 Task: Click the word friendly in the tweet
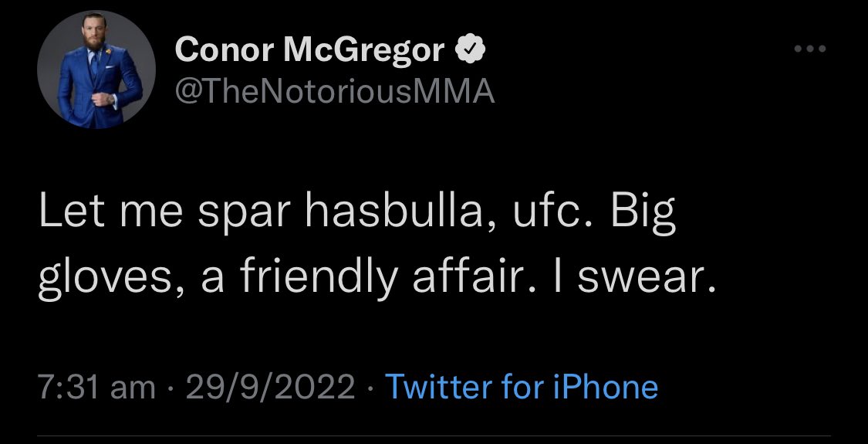click(x=319, y=279)
